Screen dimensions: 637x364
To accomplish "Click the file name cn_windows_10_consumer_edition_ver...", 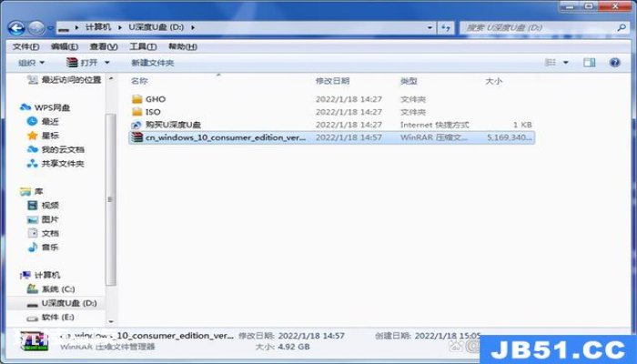I will 226,137.
